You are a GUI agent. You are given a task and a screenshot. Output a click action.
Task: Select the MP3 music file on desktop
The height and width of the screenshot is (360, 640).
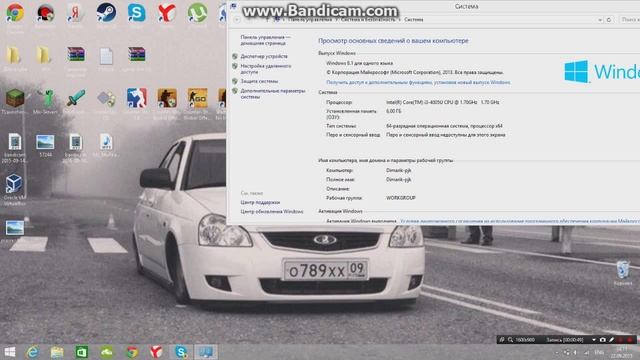(x=106, y=142)
